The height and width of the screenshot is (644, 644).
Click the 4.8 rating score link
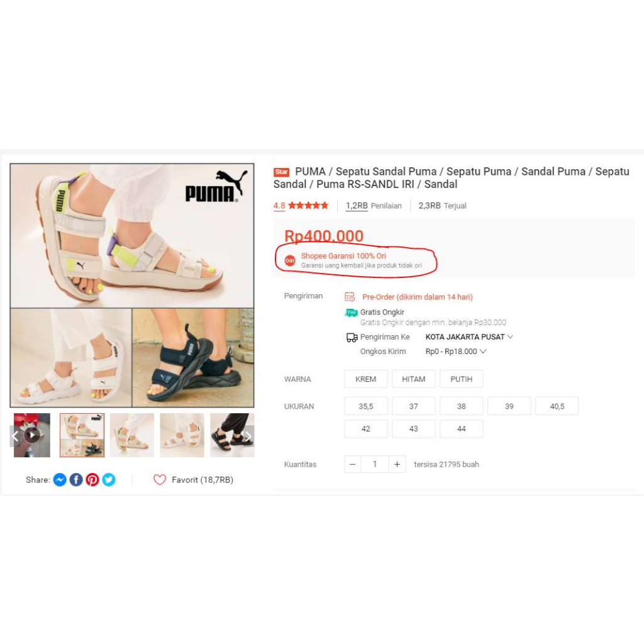[279, 206]
